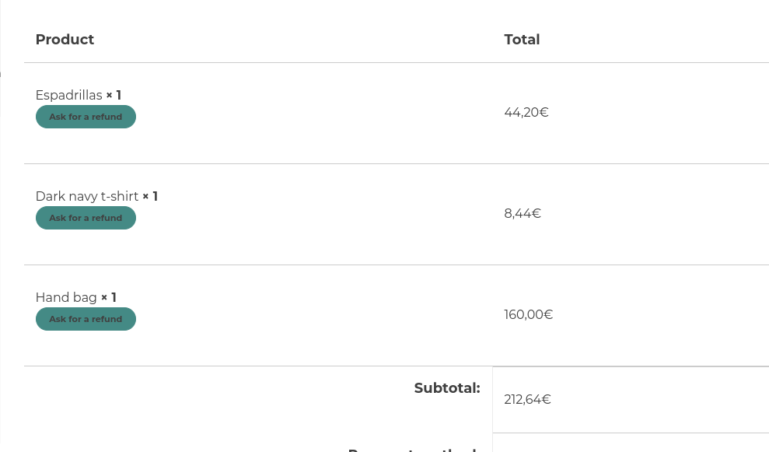Click the Total column header

(522, 39)
